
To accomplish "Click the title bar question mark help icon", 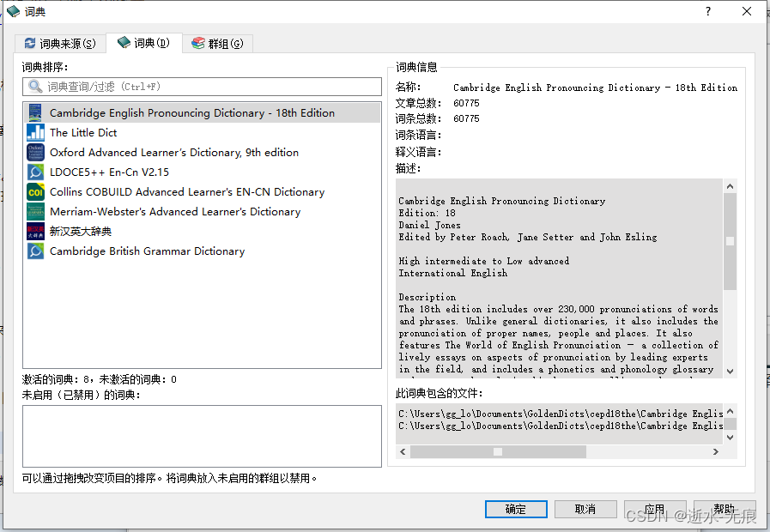I will pos(706,12).
